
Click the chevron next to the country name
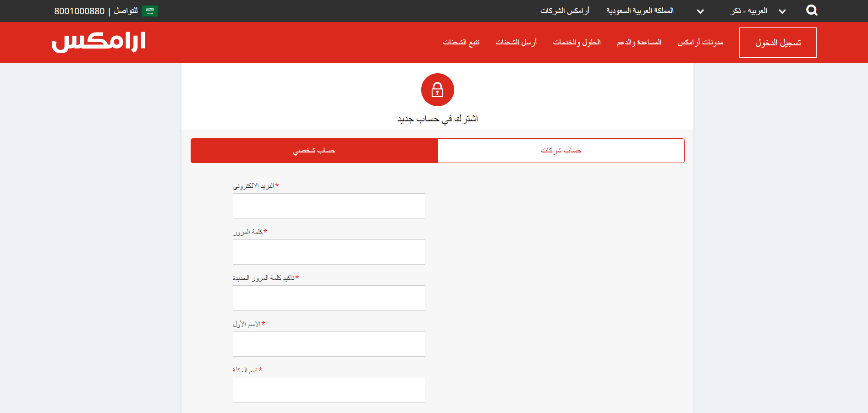click(x=700, y=11)
